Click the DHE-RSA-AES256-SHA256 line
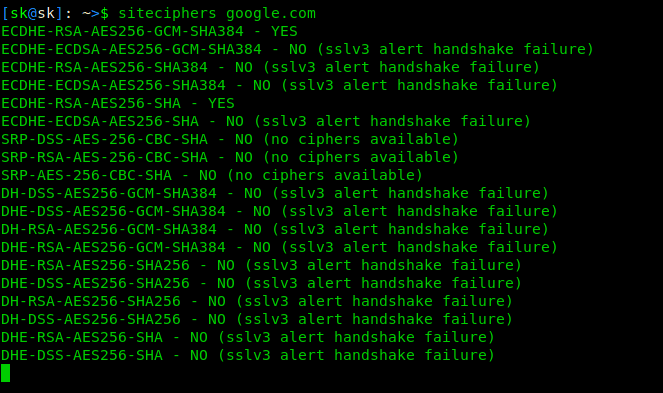Viewport: 663px width, 393px height. click(x=261, y=265)
